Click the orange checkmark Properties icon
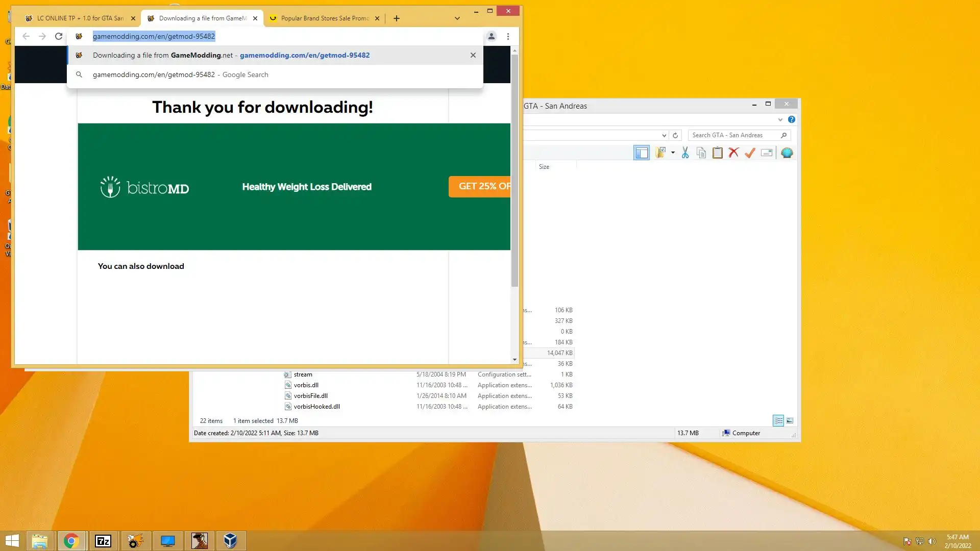This screenshot has height=551, width=980. pyautogui.click(x=750, y=153)
